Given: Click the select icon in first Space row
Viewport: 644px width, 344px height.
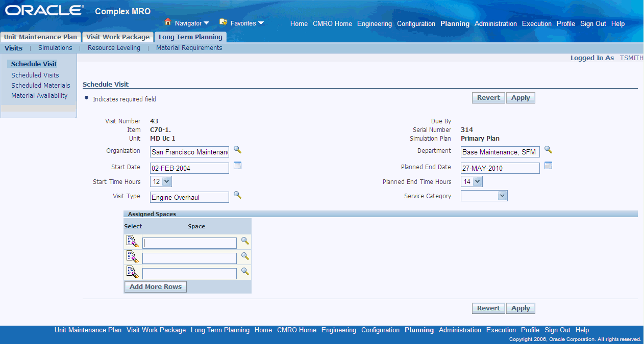Looking at the screenshot, I should point(133,242).
